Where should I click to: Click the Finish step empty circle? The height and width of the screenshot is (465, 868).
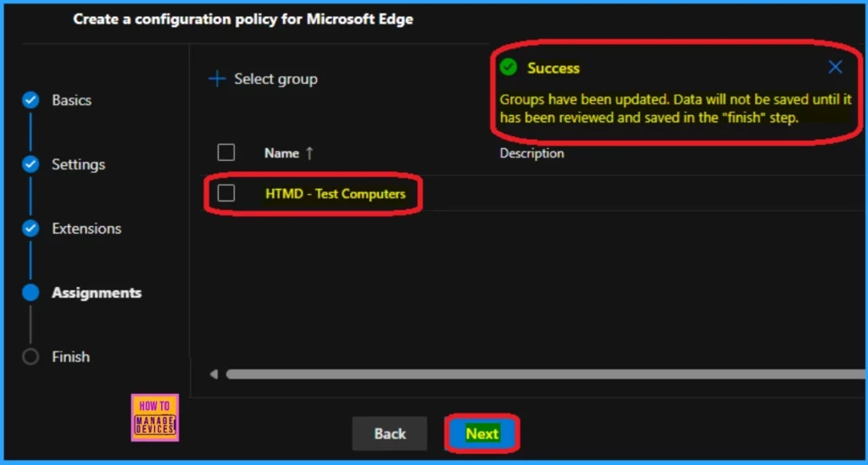coord(31,357)
